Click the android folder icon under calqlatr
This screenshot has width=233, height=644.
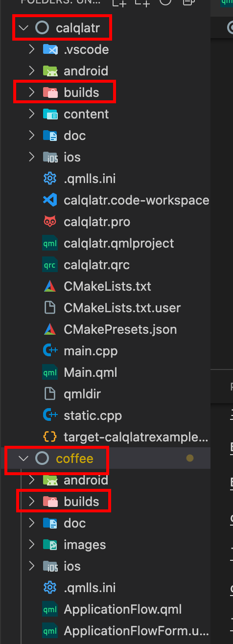tap(50, 71)
